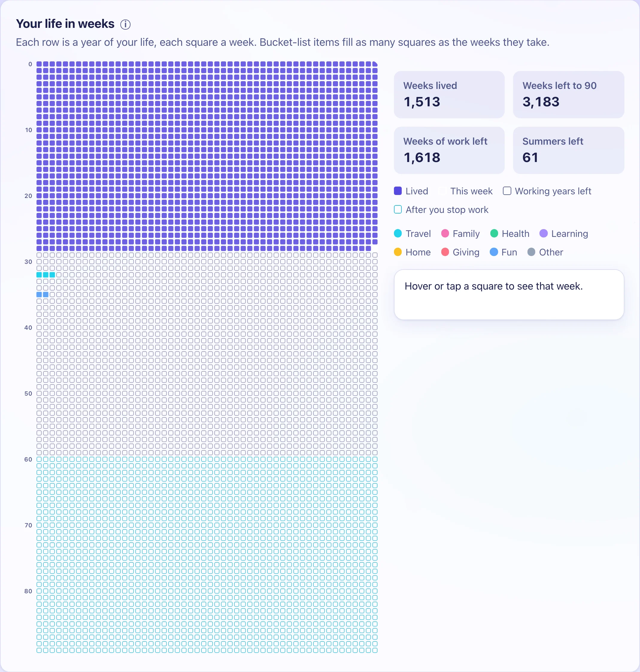Click the Weeks of work left card

(x=449, y=150)
